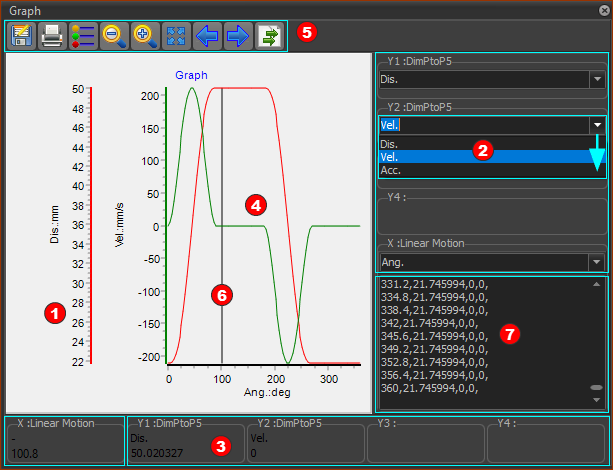
Task: Click data row 349.2,21.745994,0,0
Action: click(x=434, y=349)
